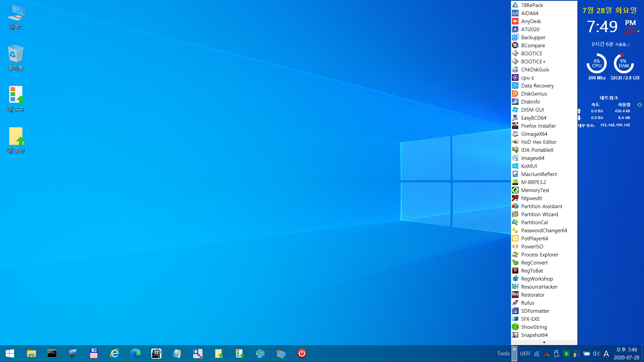
Task: Launch Backupper from the Tools menu
Action: coord(544,37)
